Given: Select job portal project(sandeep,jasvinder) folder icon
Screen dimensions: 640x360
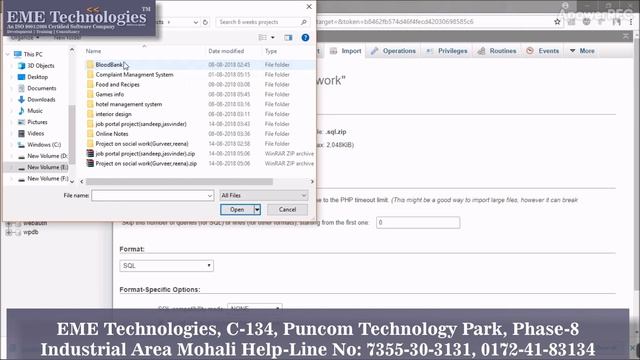Looking at the screenshot, I should (x=90, y=124).
